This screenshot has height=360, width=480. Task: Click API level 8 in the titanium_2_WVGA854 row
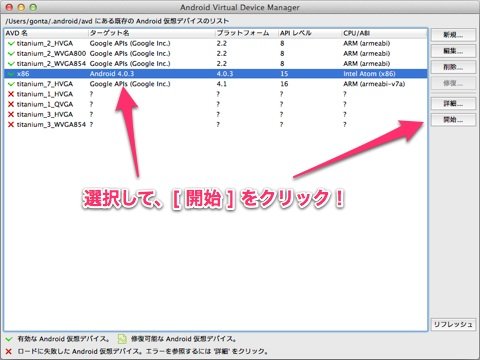click(x=282, y=64)
